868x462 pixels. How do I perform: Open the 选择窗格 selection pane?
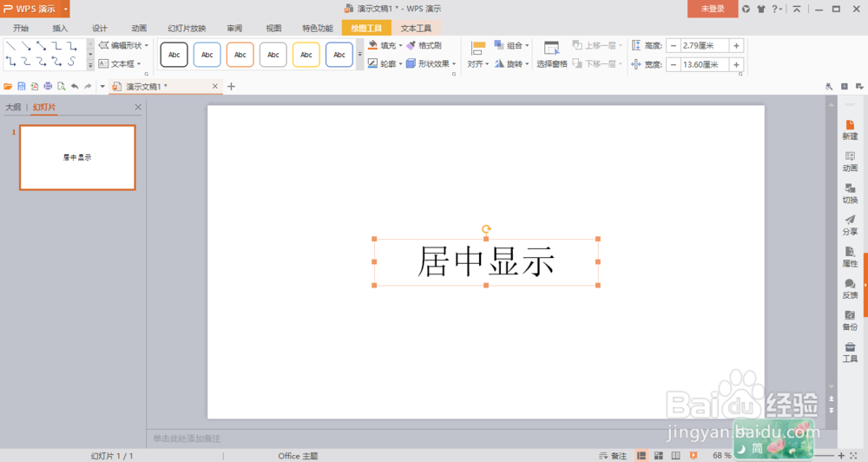click(552, 55)
